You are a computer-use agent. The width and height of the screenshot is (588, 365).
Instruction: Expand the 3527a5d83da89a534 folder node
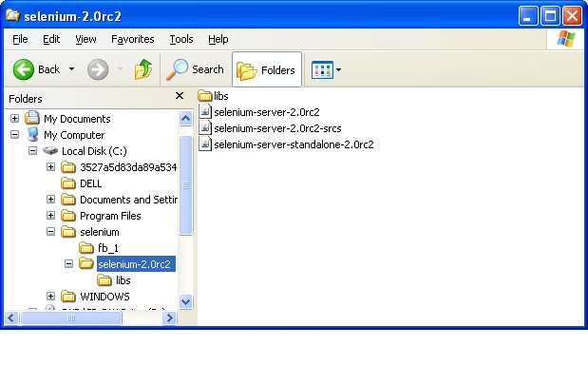click(50, 167)
